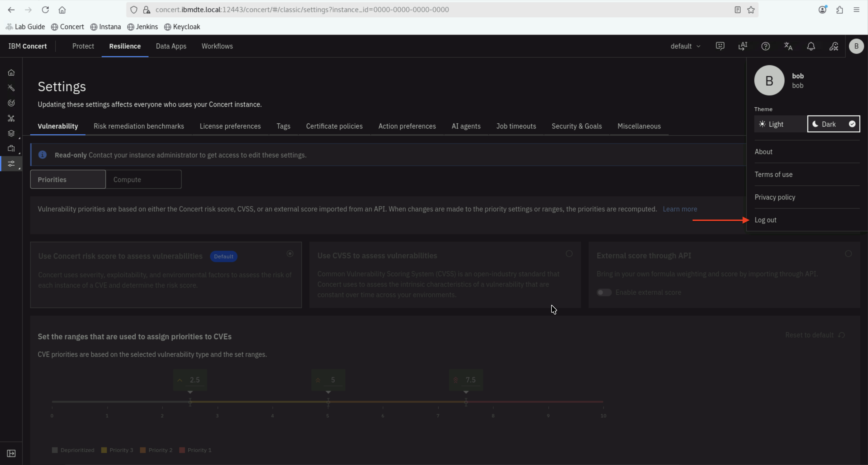The width and height of the screenshot is (868, 465).
Task: Click the 2.5 range slider handle
Action: tap(190, 402)
